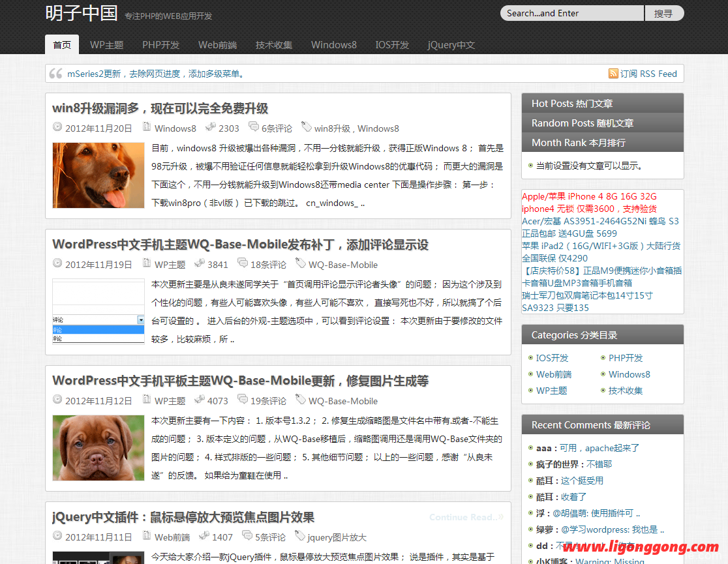Image resolution: width=728 pixels, height=564 pixels.
Task: Open the 18条评论 comments link
Action: pos(268,265)
